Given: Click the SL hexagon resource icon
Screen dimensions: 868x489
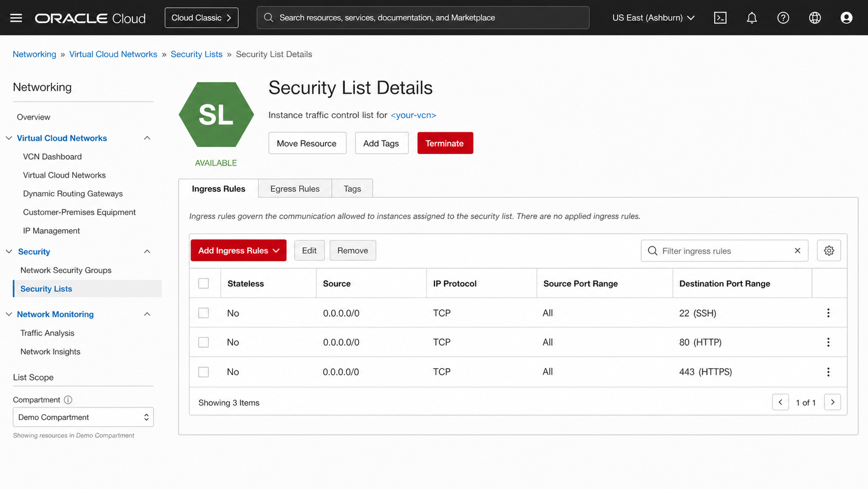Looking at the screenshot, I should click(x=216, y=114).
